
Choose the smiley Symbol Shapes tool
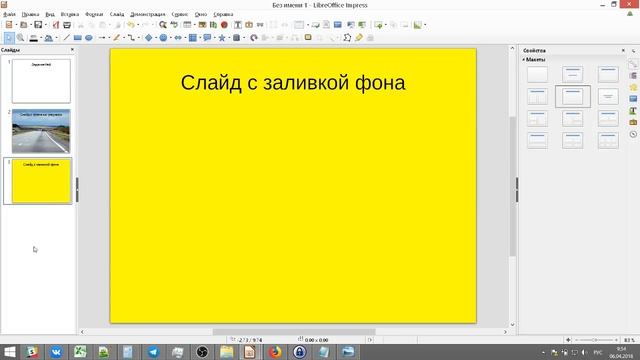(x=163, y=38)
